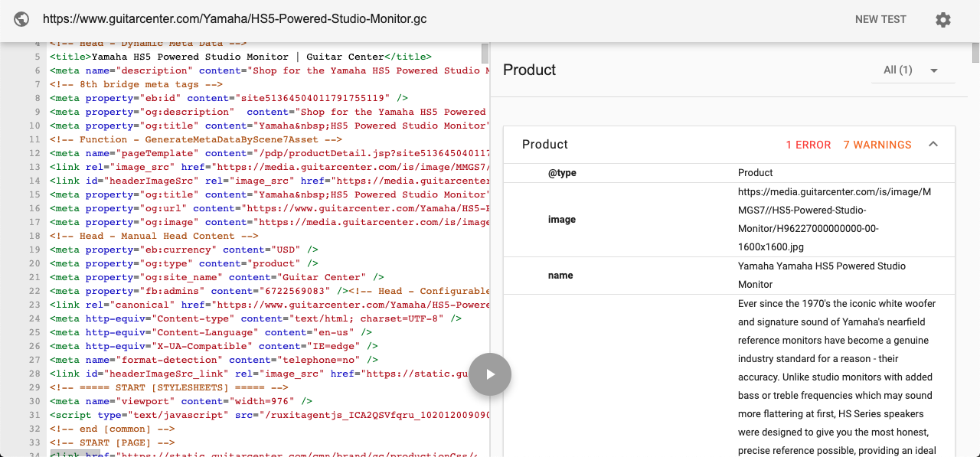Click the og:url meta tag line
980x457 pixels.
268,208
